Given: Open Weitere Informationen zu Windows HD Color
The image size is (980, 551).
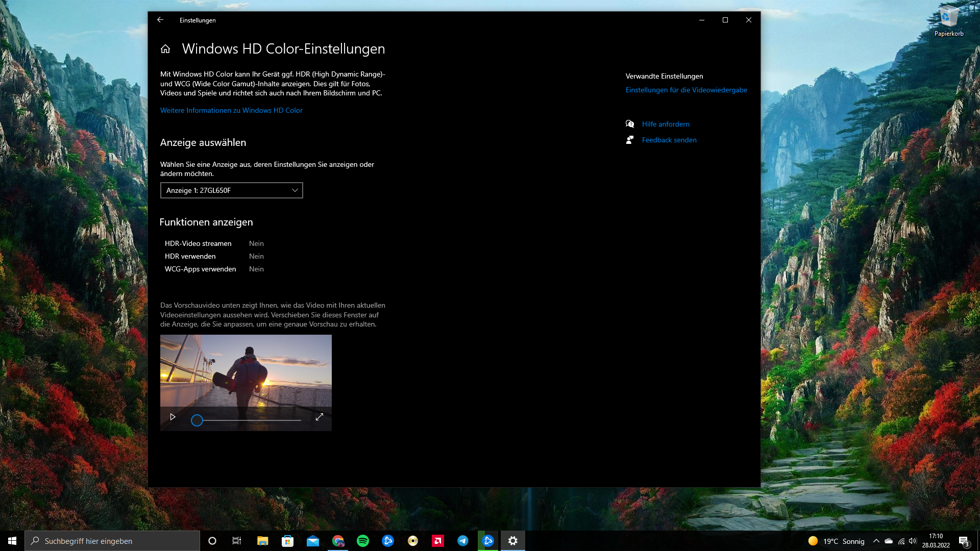Looking at the screenshot, I should pos(231,110).
